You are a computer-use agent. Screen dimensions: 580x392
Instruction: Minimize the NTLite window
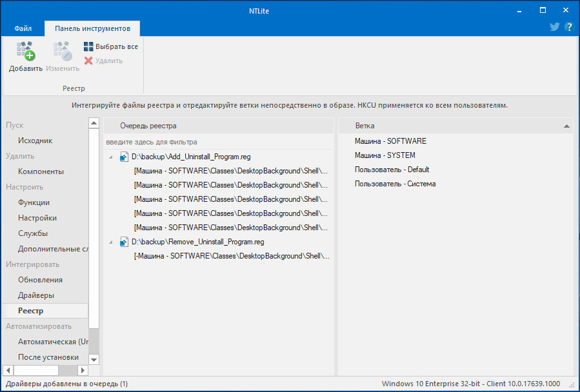519,11
